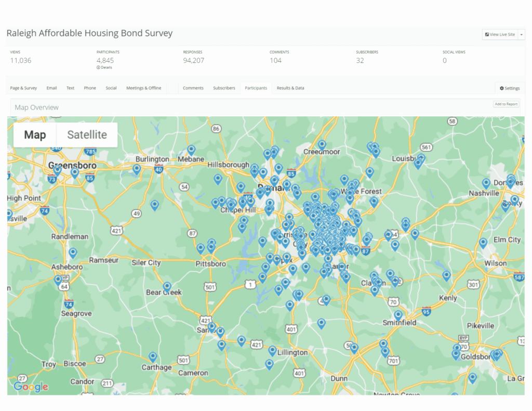Switch to Satellite view
Viewport: 532px width, 411px height.
pos(87,135)
